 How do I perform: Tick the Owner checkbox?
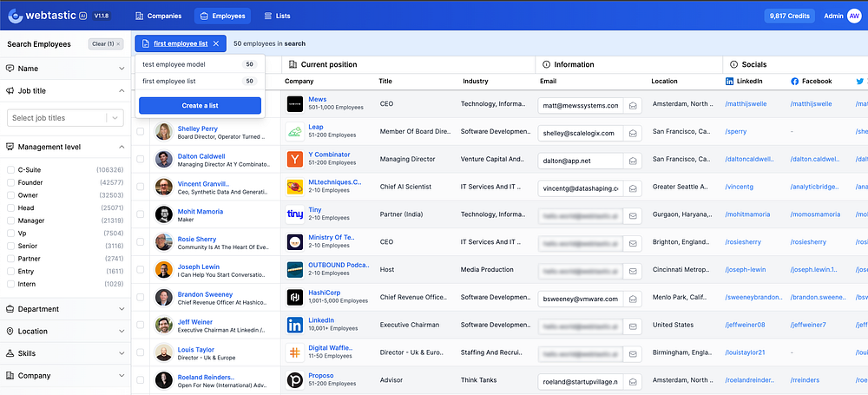10,195
